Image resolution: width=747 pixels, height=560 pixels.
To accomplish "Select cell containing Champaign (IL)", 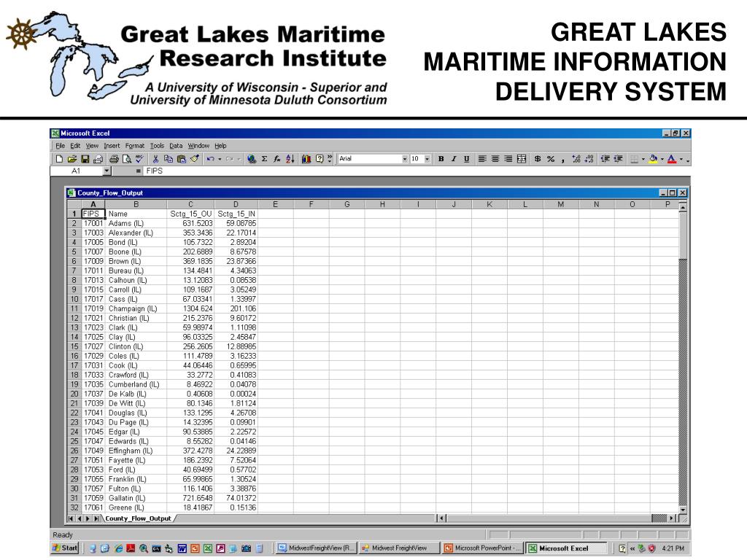I will 136,308.
